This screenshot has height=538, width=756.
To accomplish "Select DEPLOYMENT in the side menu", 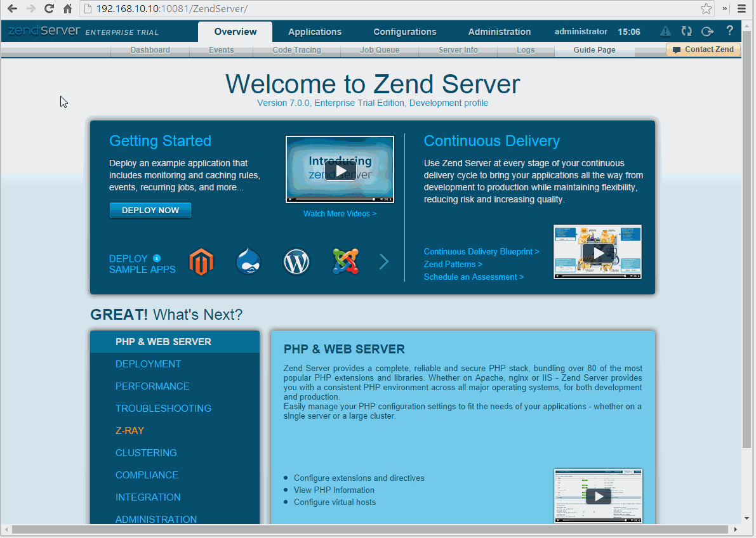I will (x=175, y=364).
